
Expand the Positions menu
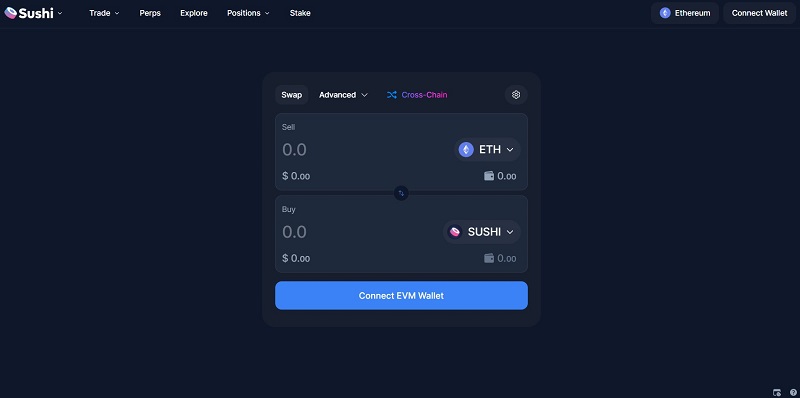click(x=248, y=13)
